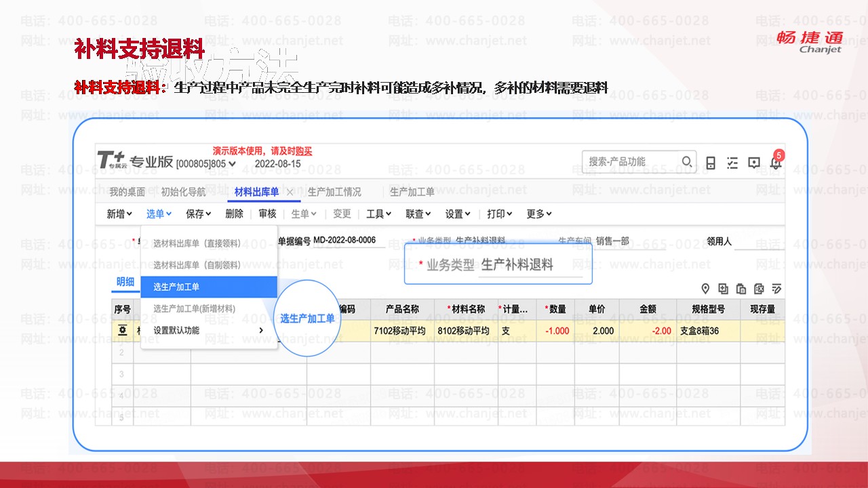The height and width of the screenshot is (488, 868).
Task: Click the 产品名称 column header
Action: coord(402,309)
